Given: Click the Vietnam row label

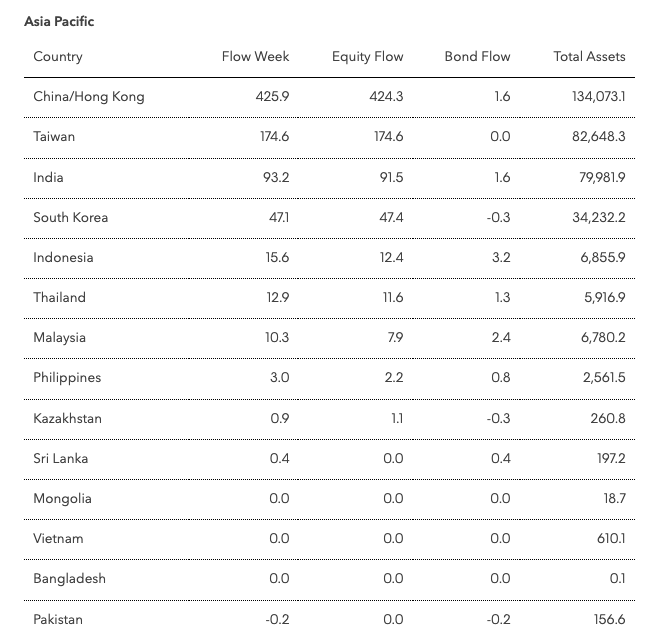Looking at the screenshot, I should (x=58, y=539).
